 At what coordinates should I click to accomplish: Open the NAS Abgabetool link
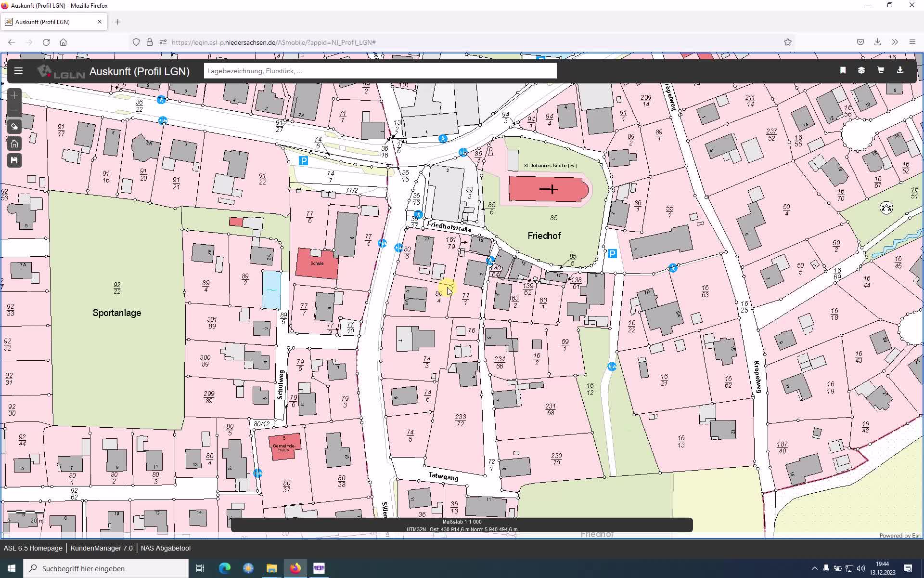coord(166,548)
